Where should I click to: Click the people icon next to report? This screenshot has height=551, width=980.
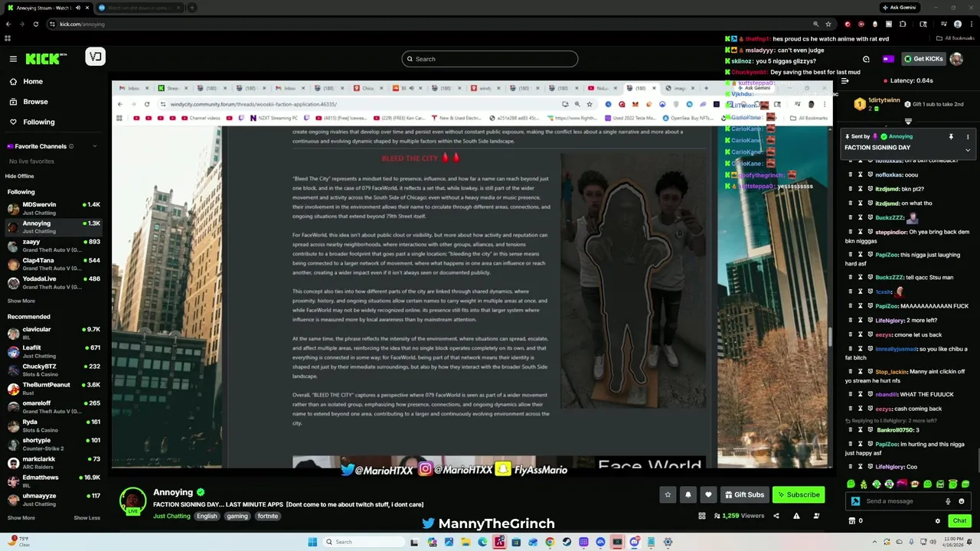(816, 516)
